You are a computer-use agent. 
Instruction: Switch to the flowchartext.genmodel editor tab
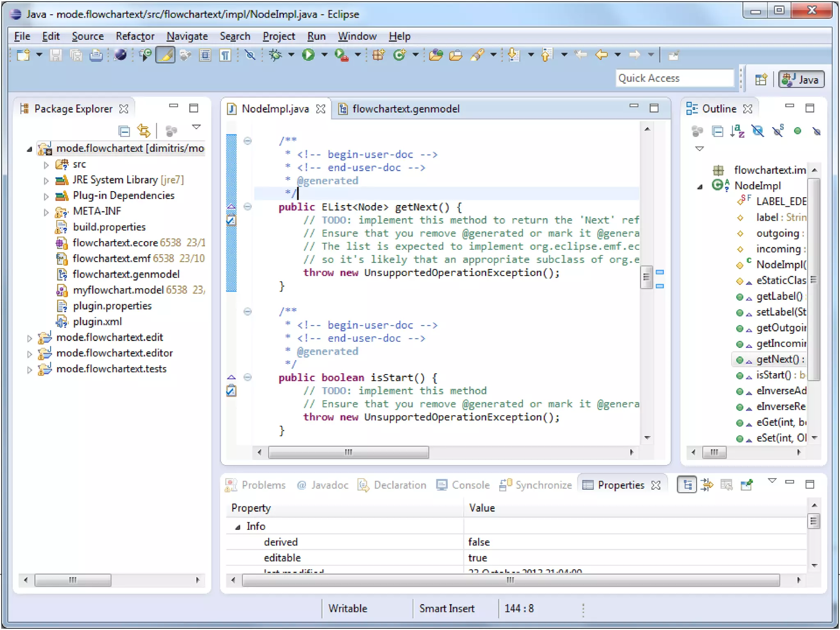(x=405, y=109)
